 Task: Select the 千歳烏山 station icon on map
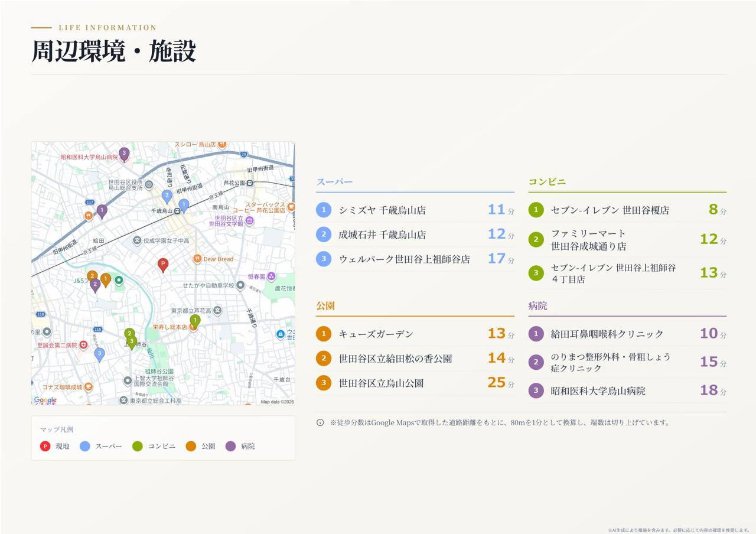[177, 211]
